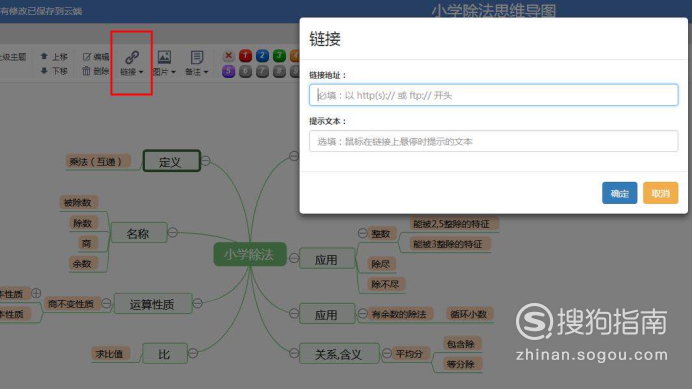This screenshot has width=692, height=389.
Task: Confirm the link with 确定 button
Action: coord(620,193)
